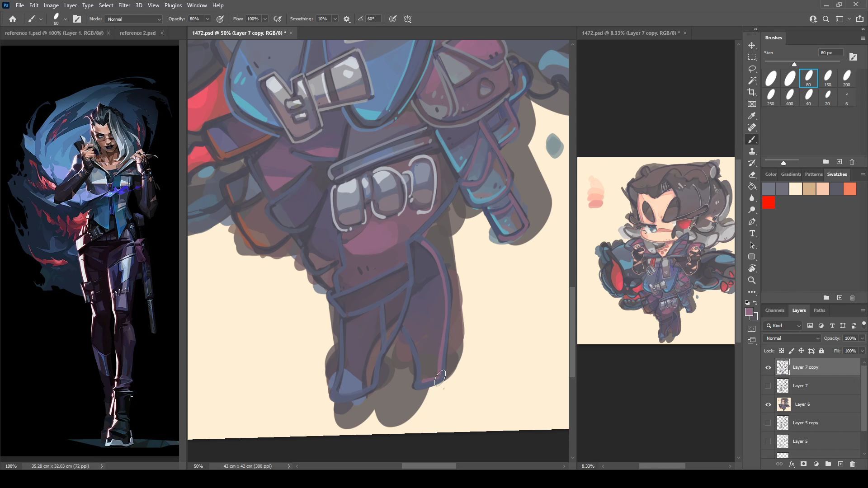Select the Move tool
The image size is (868, 488).
click(752, 46)
